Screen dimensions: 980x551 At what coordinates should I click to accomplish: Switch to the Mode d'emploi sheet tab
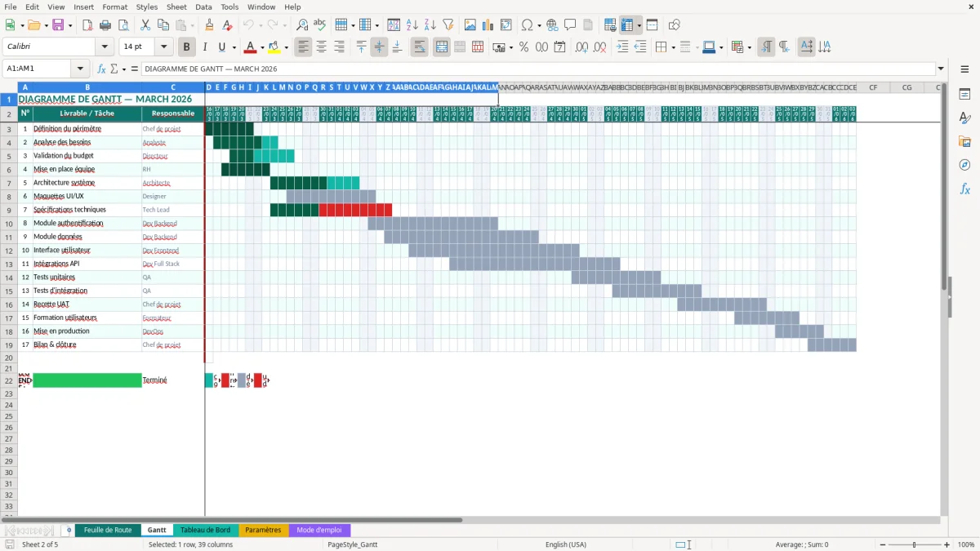pyautogui.click(x=319, y=530)
